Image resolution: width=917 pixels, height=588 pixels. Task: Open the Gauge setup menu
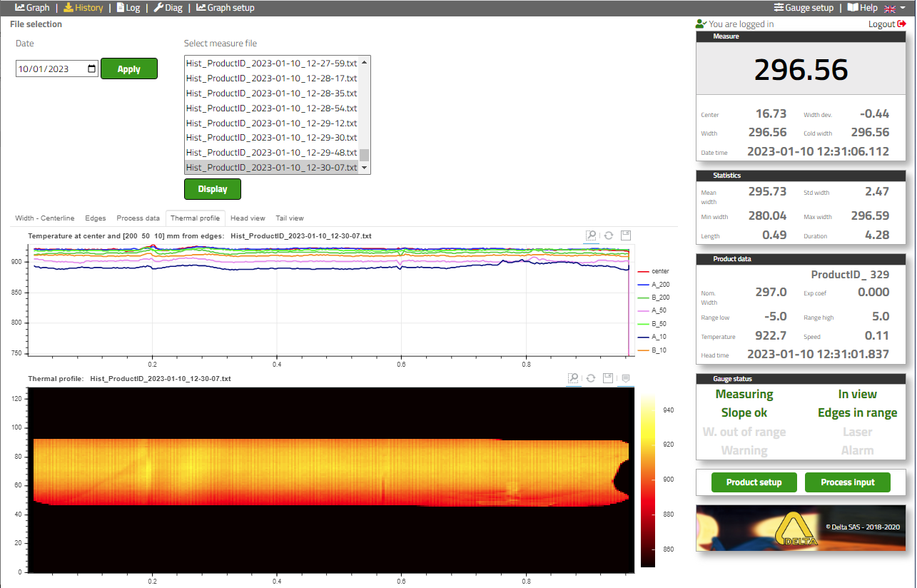(803, 8)
